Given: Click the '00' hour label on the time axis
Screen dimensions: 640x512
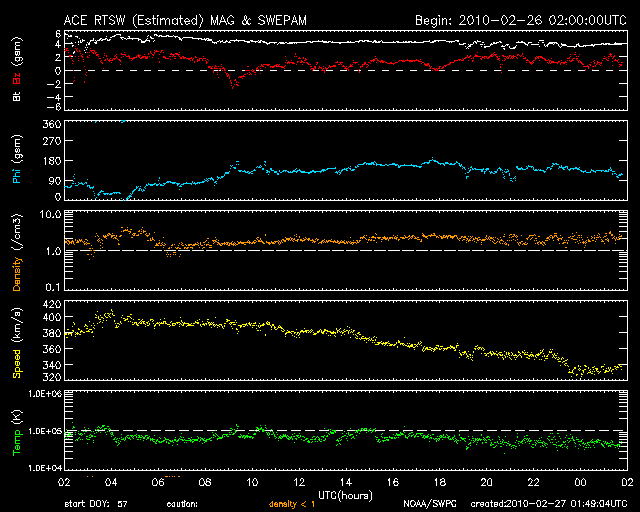Looking at the screenshot, I should 580,483.
